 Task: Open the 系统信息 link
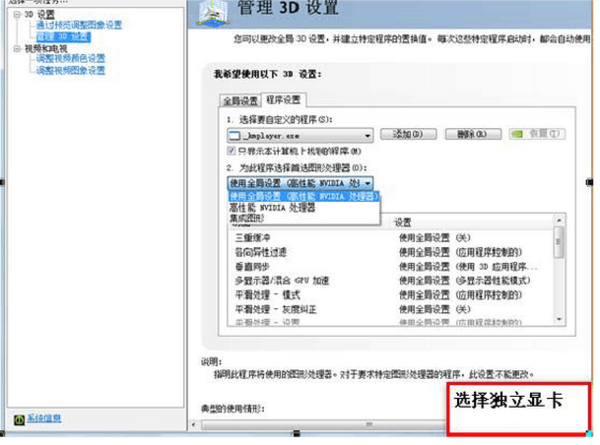click(x=41, y=417)
